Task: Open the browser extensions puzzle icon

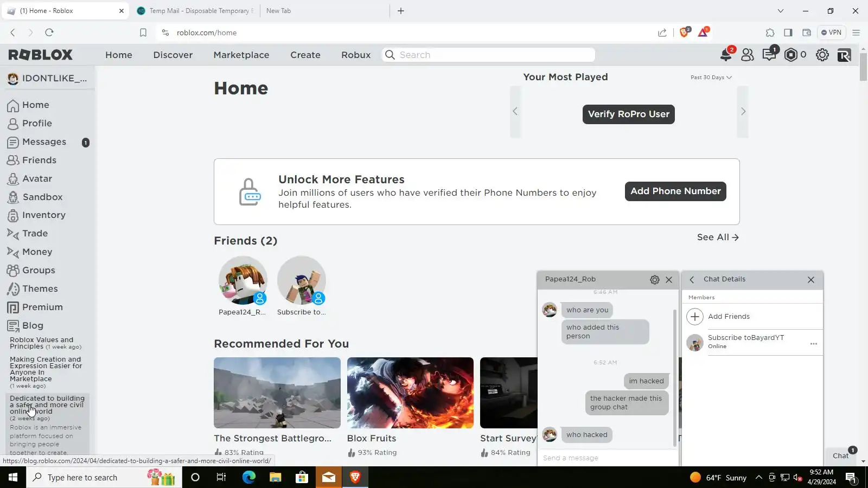Action: [770, 33]
